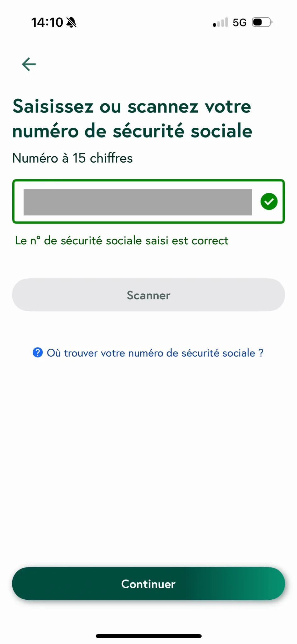Go back using the arrow icon

29,64
